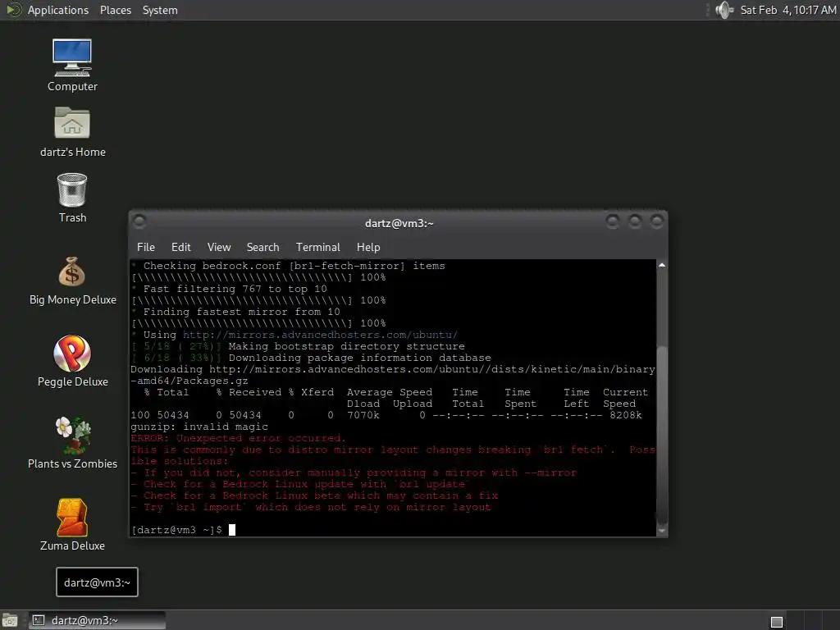Open the System menu
840x630 pixels.
tap(160, 10)
